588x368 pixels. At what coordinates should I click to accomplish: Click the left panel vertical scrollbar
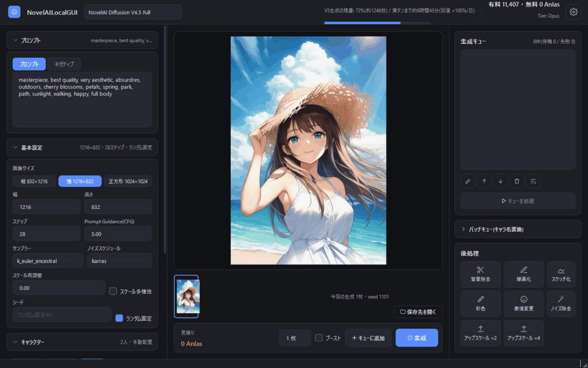pos(165,139)
